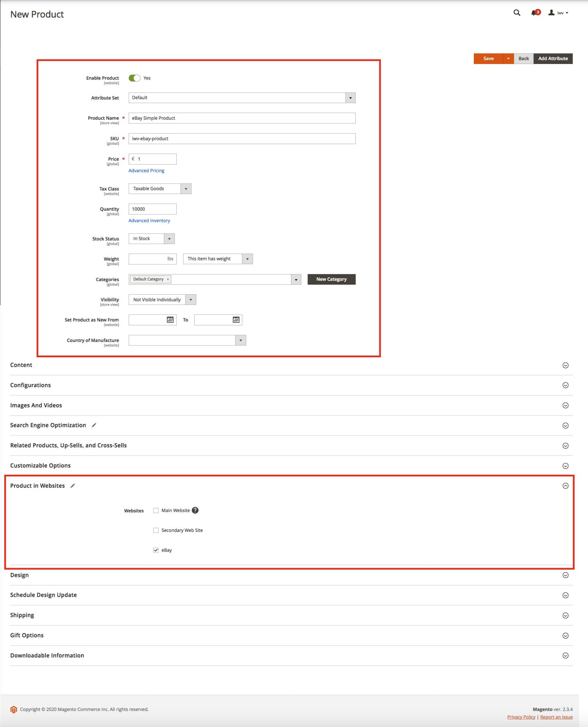
Task: Open the iwv user account menu
Action: click(x=558, y=13)
